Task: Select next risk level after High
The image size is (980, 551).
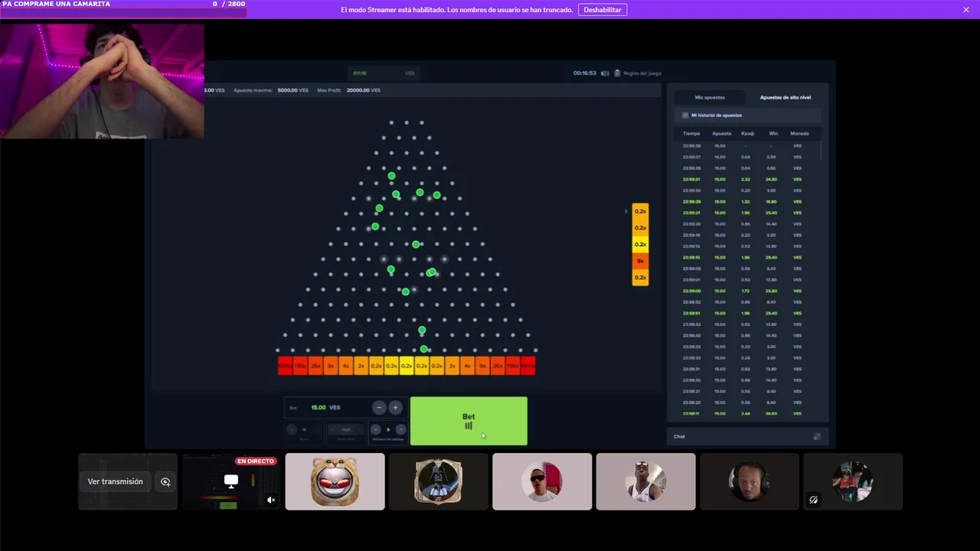Action: (x=359, y=429)
